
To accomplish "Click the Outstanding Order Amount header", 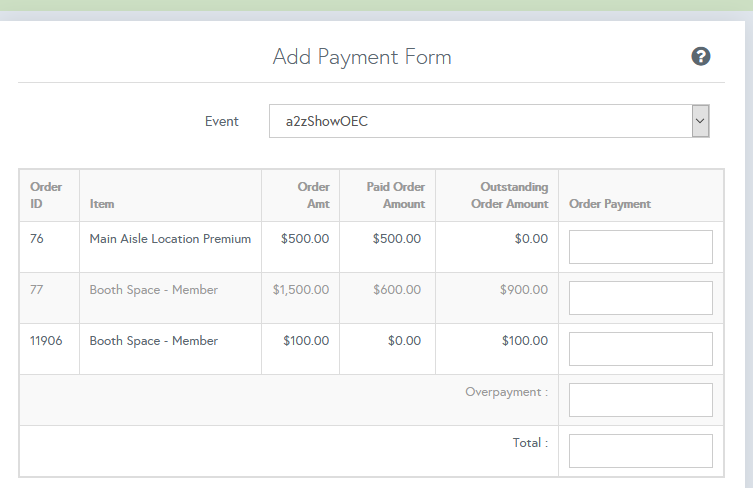I will [x=509, y=195].
